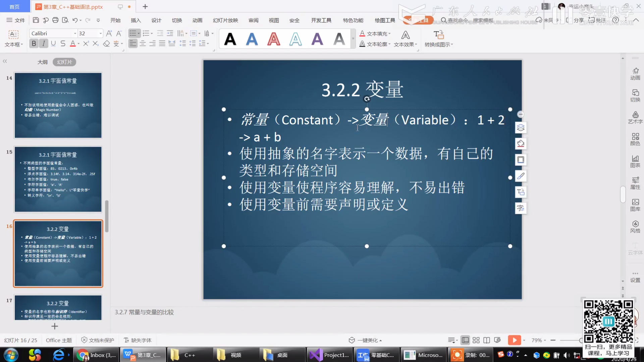Screen dimensions: 644x362
Task: Open the 颜色 color side panel
Action: [635, 139]
